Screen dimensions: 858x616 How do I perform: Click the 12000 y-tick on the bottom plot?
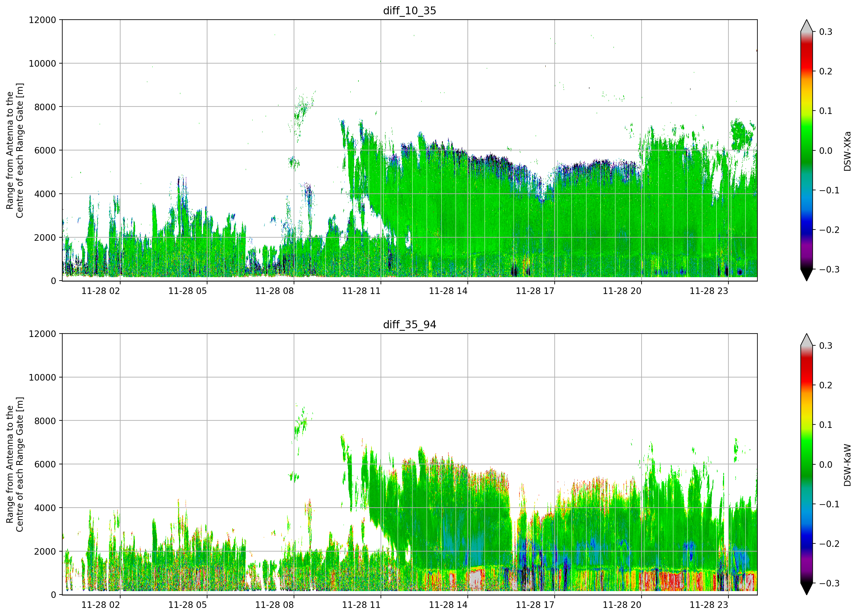42,334
